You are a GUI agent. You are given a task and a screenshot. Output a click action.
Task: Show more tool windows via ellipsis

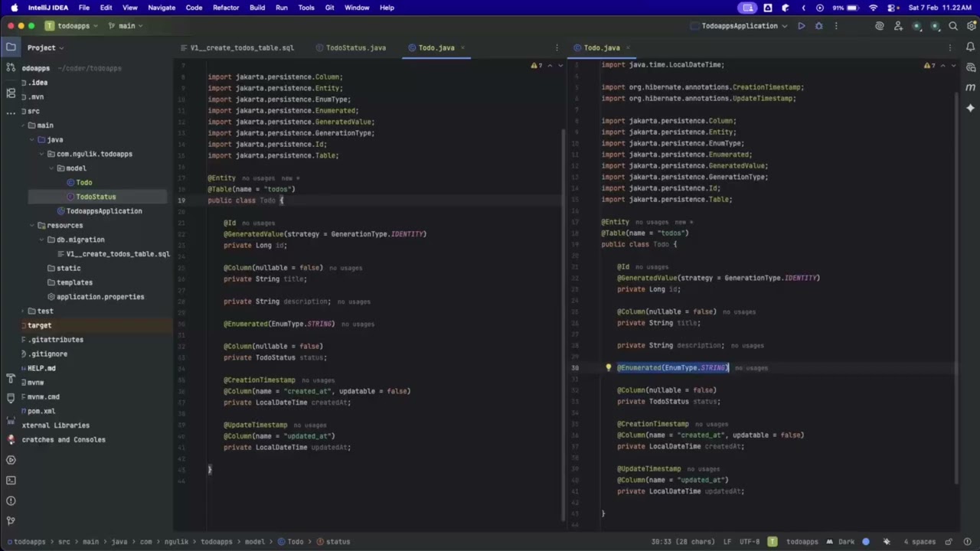tap(11, 112)
